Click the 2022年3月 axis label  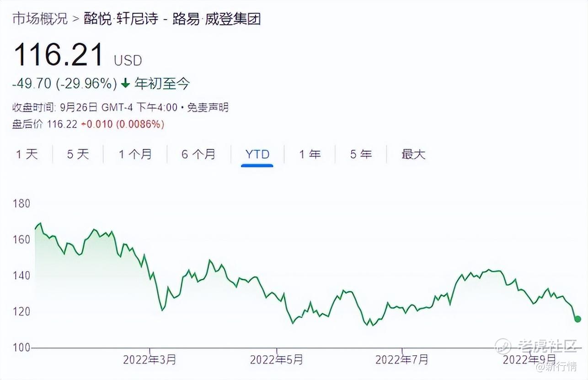pos(150,359)
